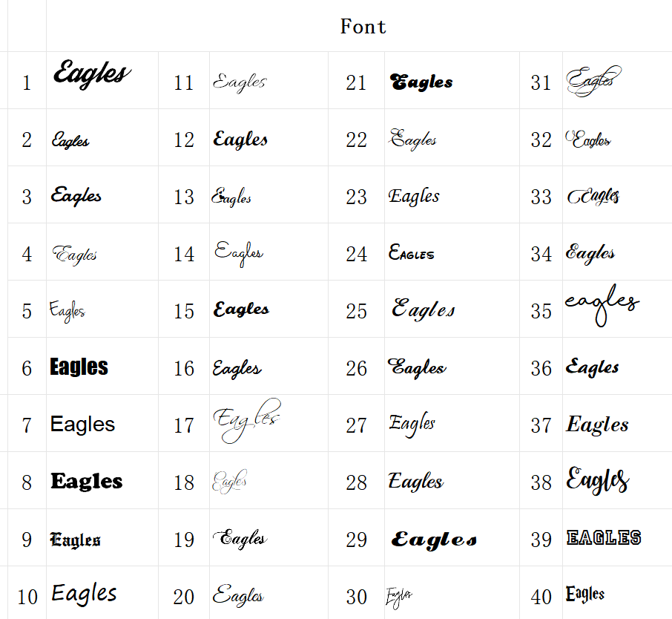
Task: Choose the outlined varsity EAGLES sample numbered 39
Action: [604, 537]
